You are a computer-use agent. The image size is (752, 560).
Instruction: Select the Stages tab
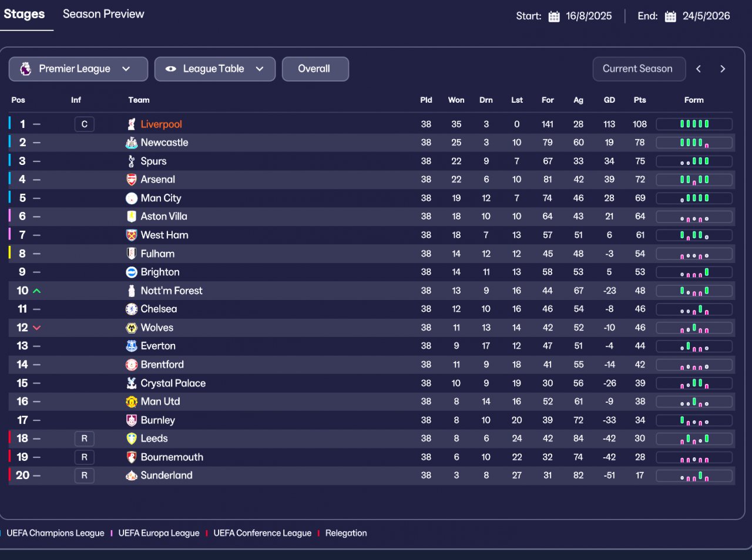(24, 14)
